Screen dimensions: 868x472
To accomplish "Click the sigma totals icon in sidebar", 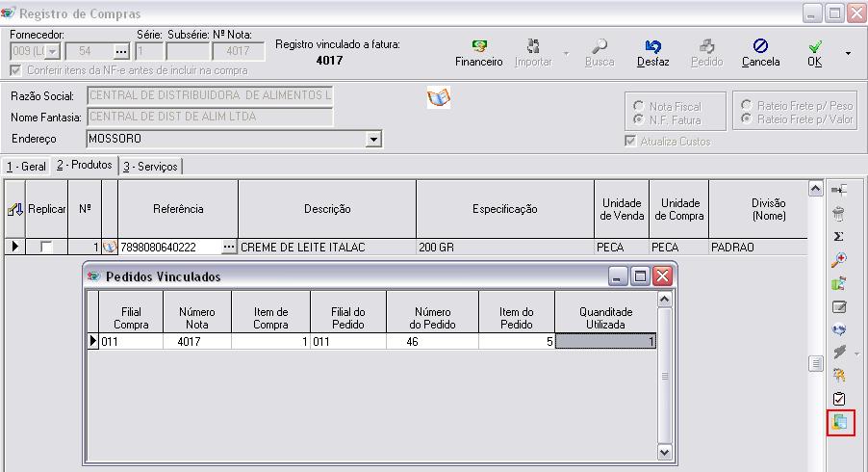I will tap(838, 236).
